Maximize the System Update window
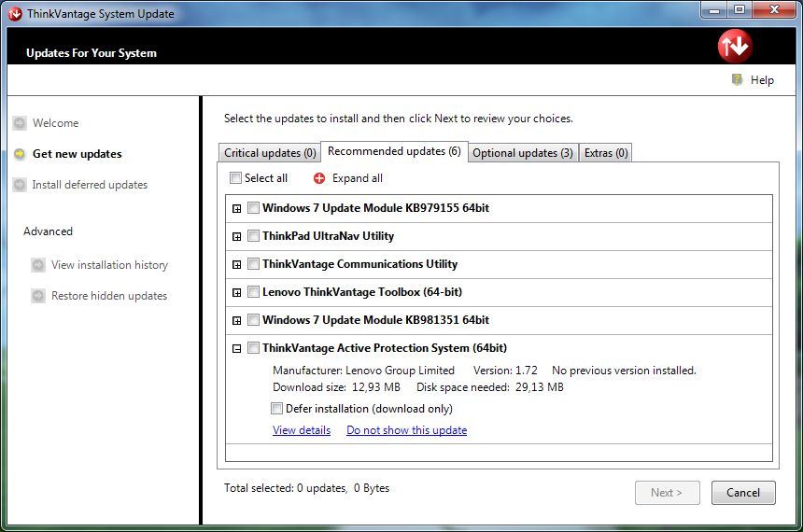Image resolution: width=803 pixels, height=532 pixels. click(x=739, y=9)
